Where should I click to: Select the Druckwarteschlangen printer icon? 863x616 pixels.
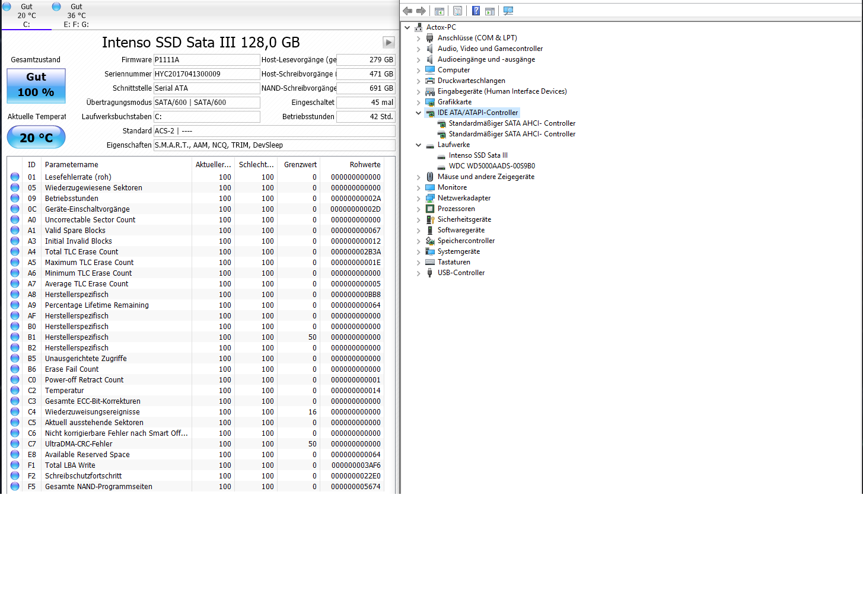tap(430, 81)
